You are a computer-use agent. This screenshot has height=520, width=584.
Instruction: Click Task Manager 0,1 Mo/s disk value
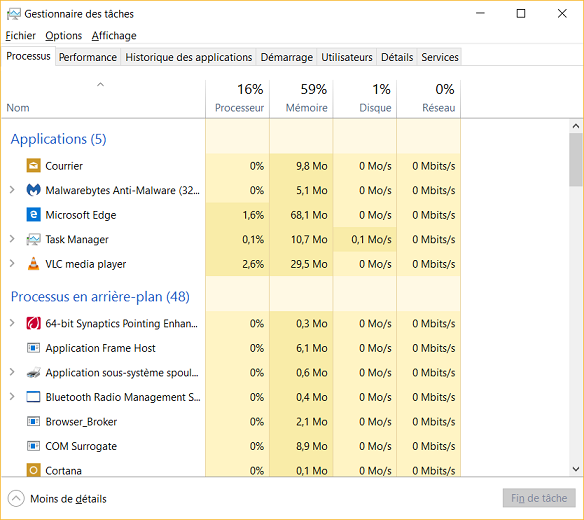coord(371,240)
